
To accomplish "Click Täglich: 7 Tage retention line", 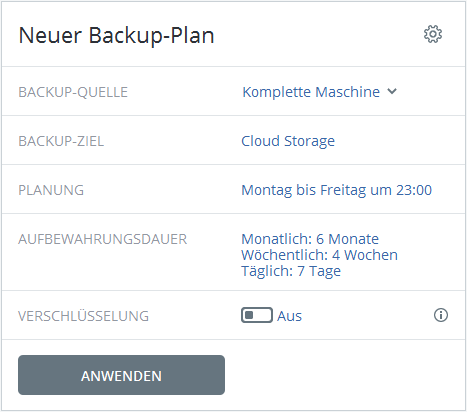I will click(x=291, y=271).
